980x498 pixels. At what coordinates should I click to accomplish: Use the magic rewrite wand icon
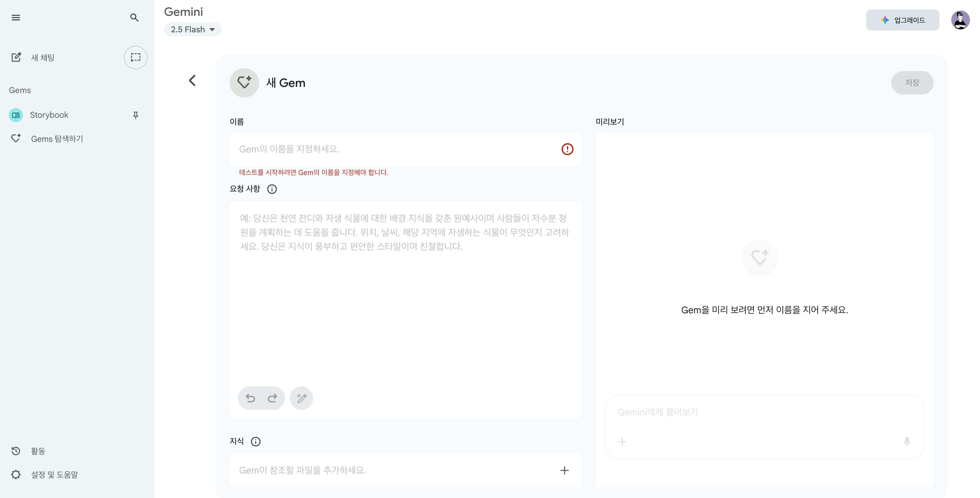click(301, 398)
